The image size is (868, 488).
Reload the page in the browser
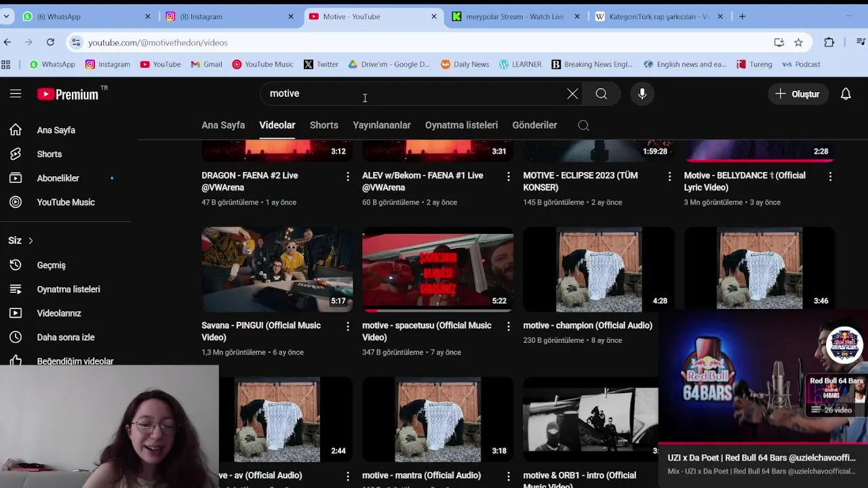coord(50,42)
